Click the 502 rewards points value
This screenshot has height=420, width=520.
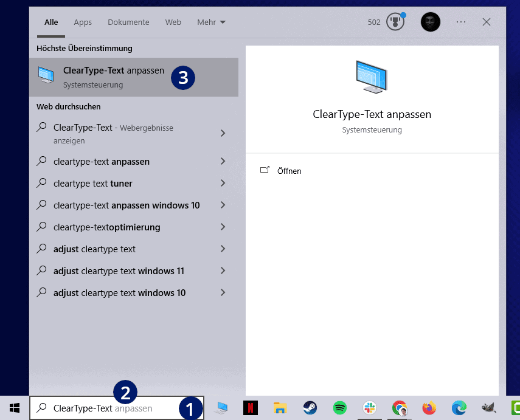(374, 22)
